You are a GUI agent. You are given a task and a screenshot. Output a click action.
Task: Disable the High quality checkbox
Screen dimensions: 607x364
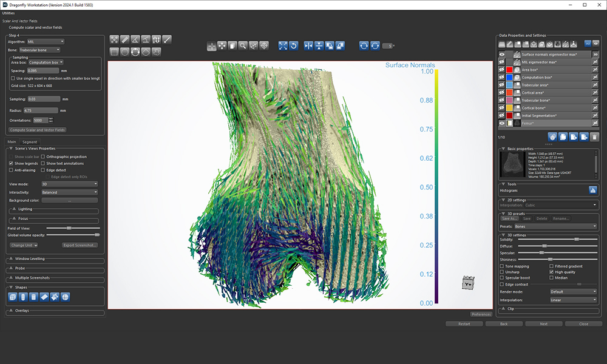(551, 272)
